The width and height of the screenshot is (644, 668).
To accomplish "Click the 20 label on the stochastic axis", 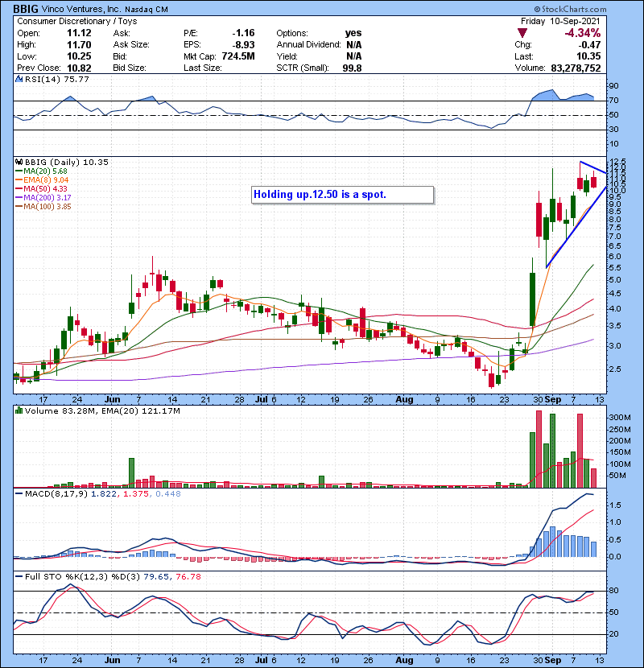I will pos(613,634).
